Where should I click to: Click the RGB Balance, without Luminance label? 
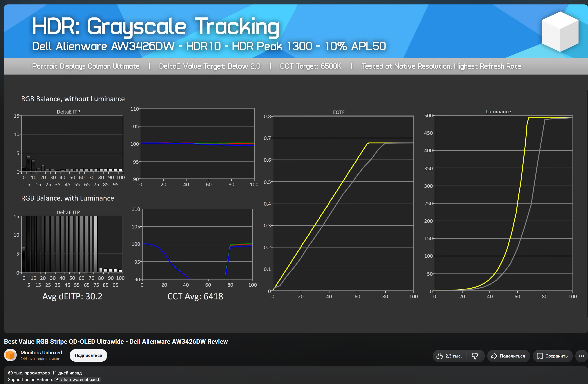click(73, 99)
